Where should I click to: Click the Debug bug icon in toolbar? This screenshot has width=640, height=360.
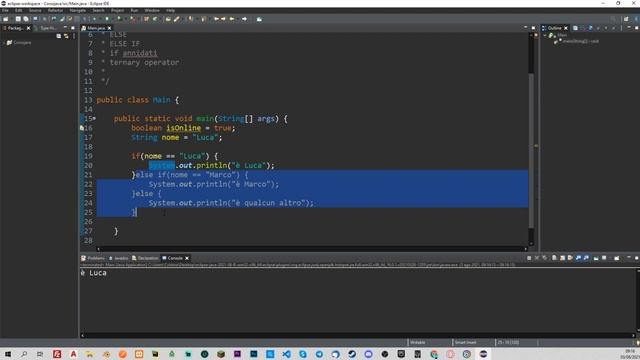coord(94,19)
